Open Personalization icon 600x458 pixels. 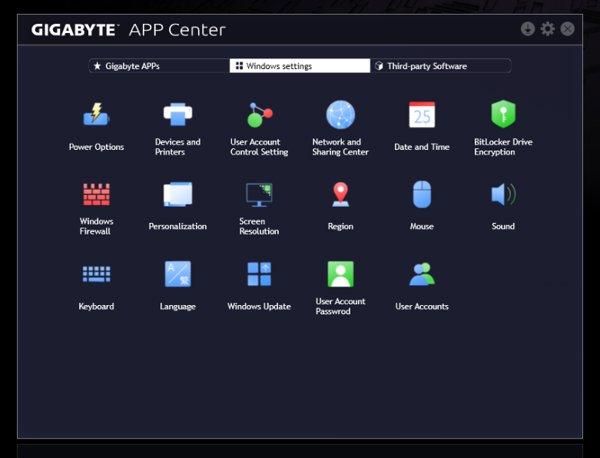tap(178, 194)
